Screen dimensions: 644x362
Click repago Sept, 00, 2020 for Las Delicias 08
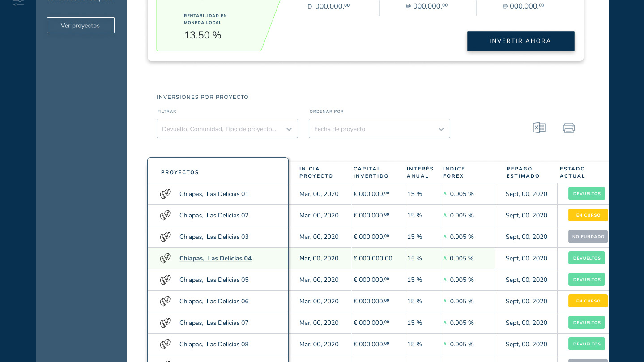point(526,344)
